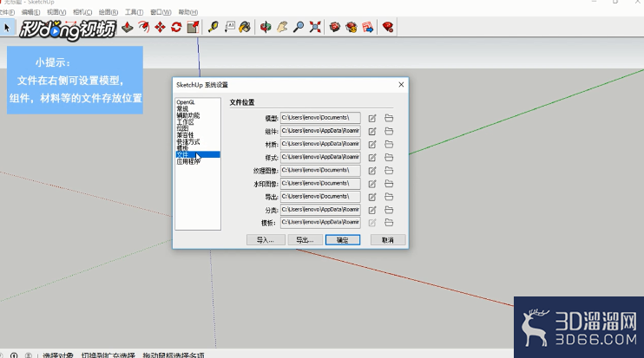Edit the 导出 file path
This screenshot has width=644, height=358.
[x=372, y=197]
